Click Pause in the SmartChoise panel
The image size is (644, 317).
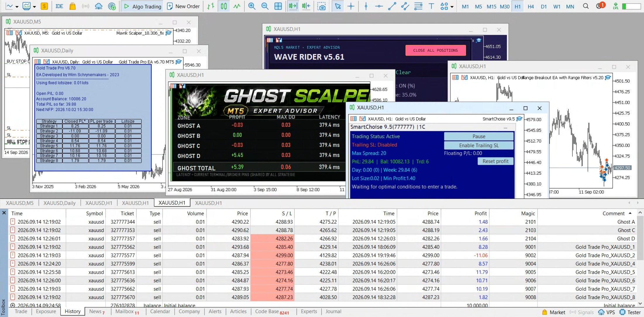(x=479, y=136)
